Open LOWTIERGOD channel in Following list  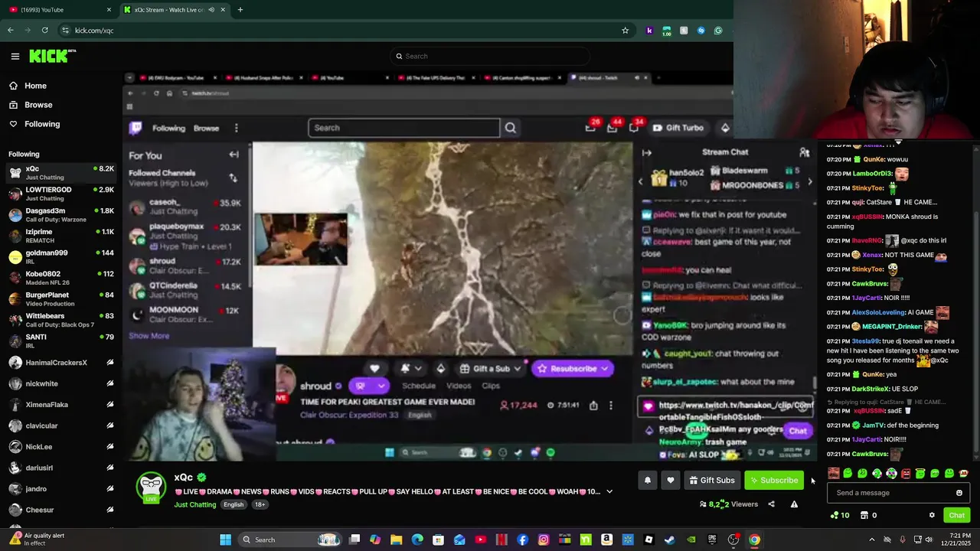(x=61, y=194)
